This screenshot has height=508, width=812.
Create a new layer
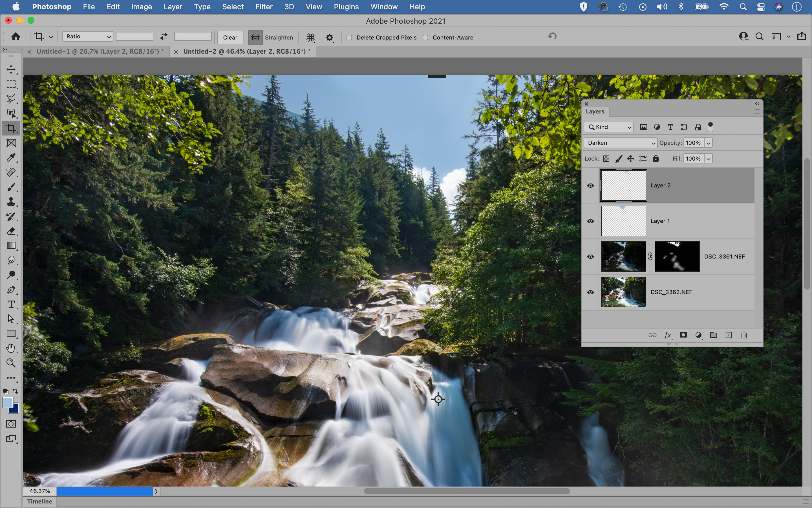[729, 335]
